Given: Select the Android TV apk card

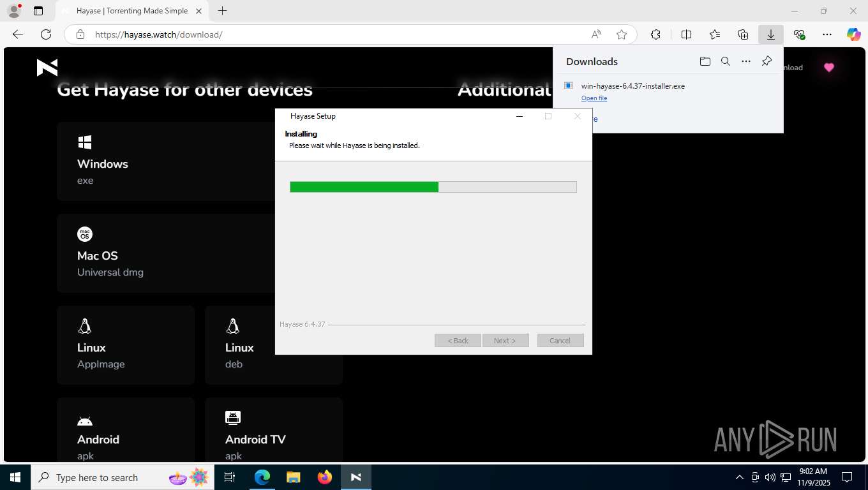Looking at the screenshot, I should tap(274, 429).
